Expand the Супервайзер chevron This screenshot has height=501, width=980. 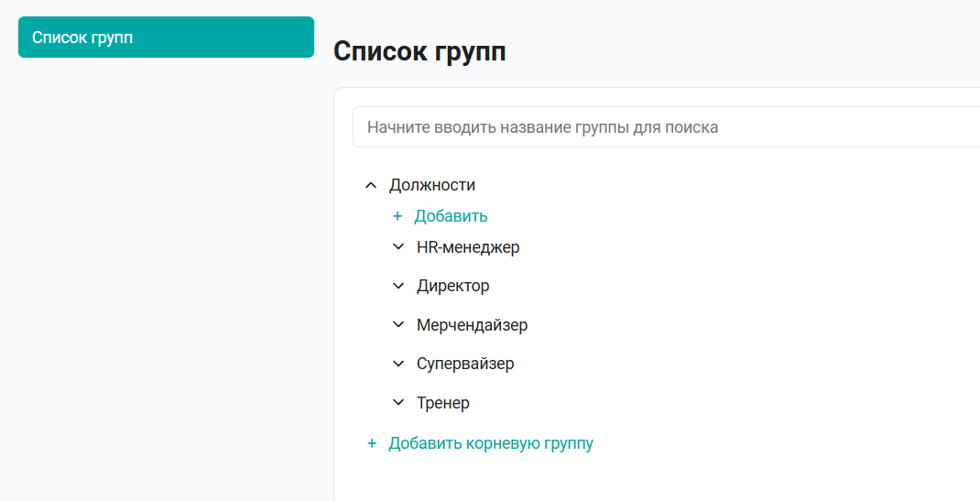398,364
